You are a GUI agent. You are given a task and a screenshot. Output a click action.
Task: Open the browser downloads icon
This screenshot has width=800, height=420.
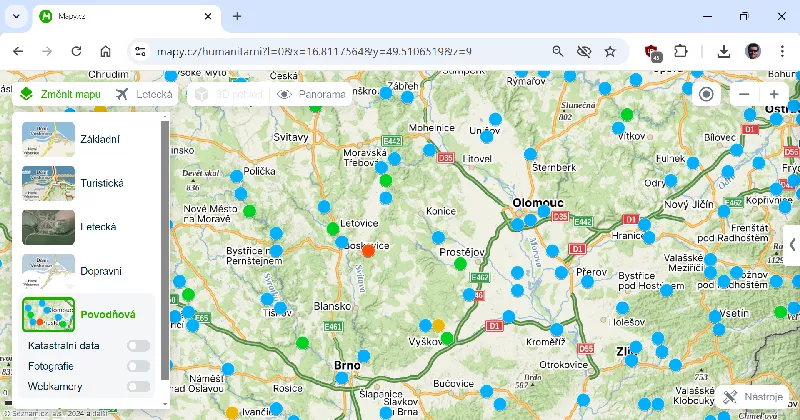[724, 51]
